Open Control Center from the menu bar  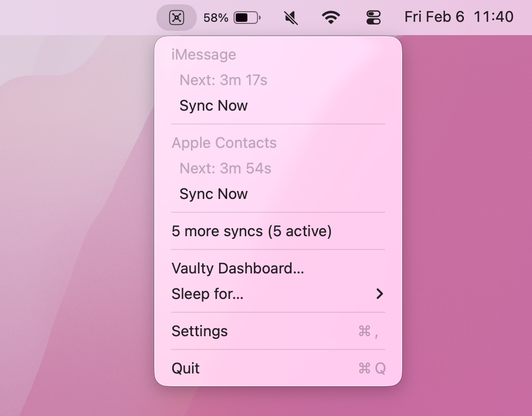pos(373,16)
